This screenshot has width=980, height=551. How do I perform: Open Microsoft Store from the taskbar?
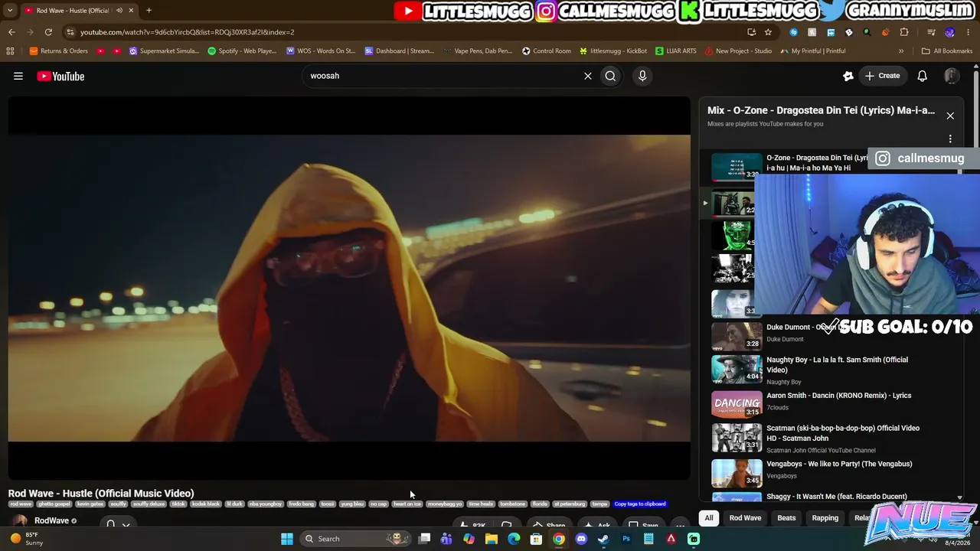pos(536,539)
